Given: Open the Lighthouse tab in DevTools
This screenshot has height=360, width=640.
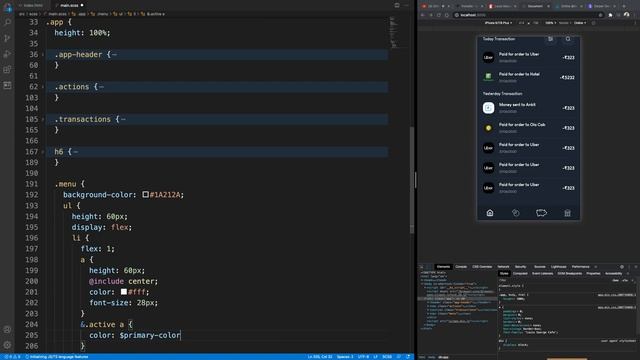Looking at the screenshot, I should (558, 267).
